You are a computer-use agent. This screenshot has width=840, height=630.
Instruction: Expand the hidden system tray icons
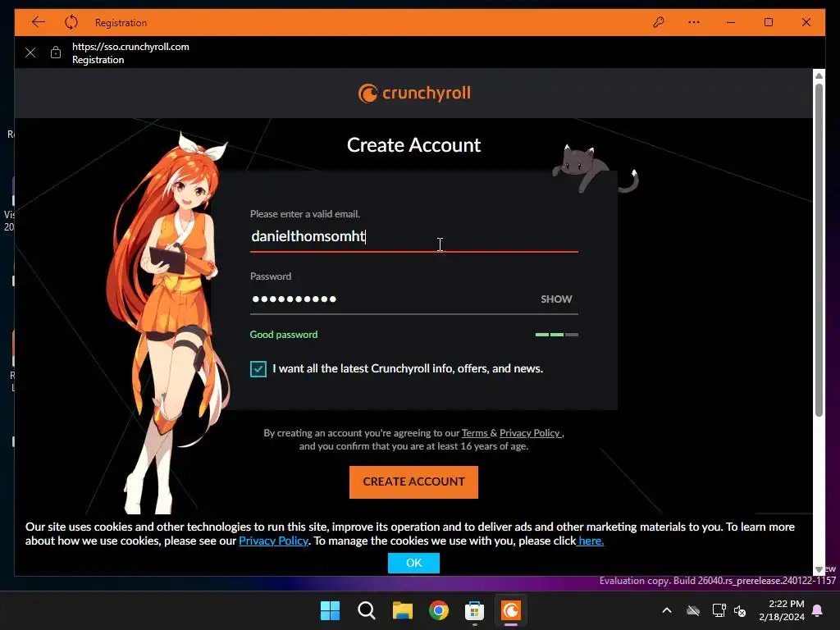(x=667, y=610)
